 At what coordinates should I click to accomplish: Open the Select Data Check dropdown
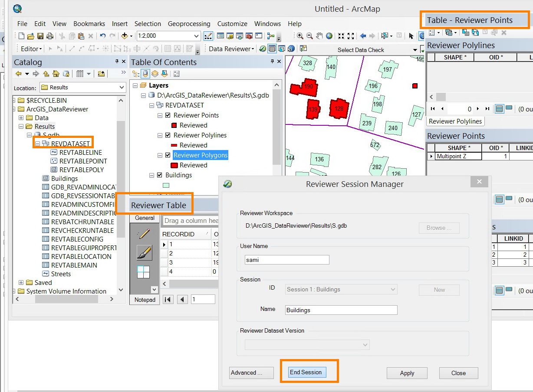pos(415,50)
